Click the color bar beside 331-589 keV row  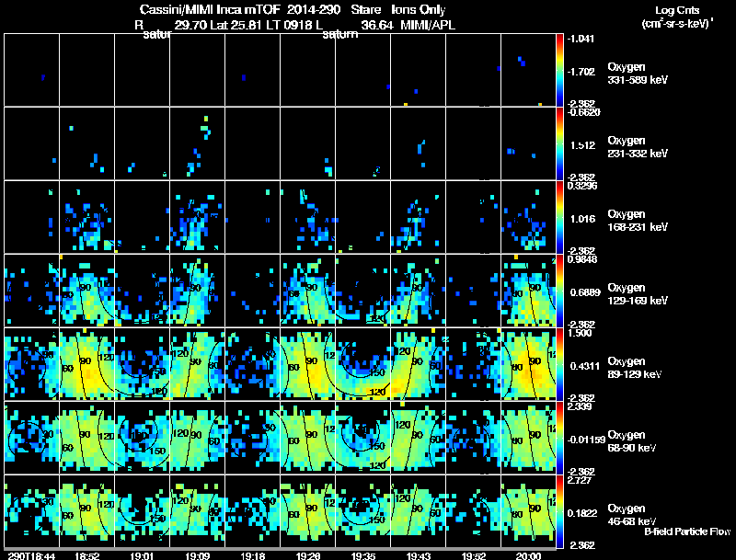[x=559, y=70]
